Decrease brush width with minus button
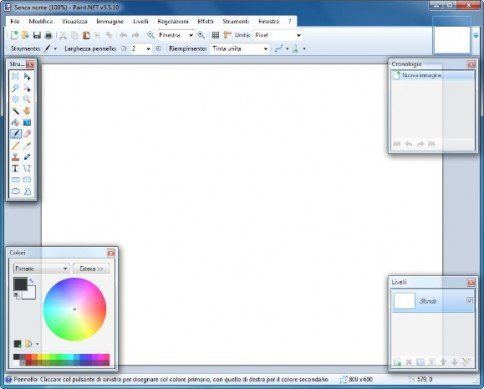The image size is (484, 389). [124, 49]
